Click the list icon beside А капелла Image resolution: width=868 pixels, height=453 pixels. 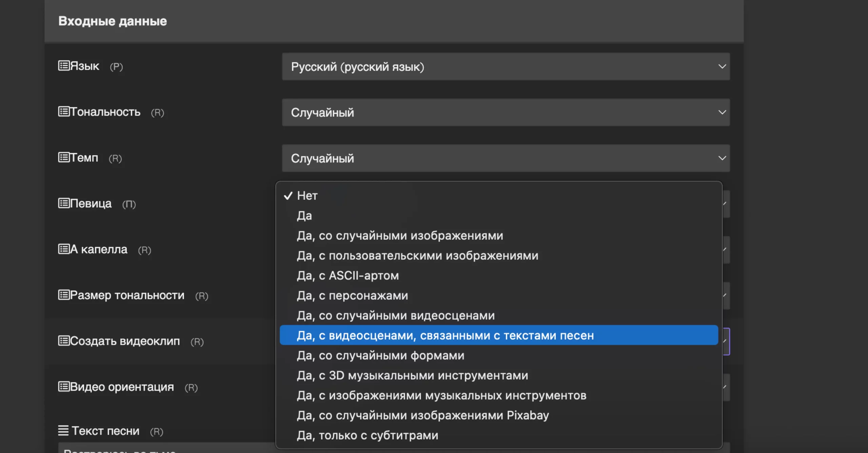(64, 249)
